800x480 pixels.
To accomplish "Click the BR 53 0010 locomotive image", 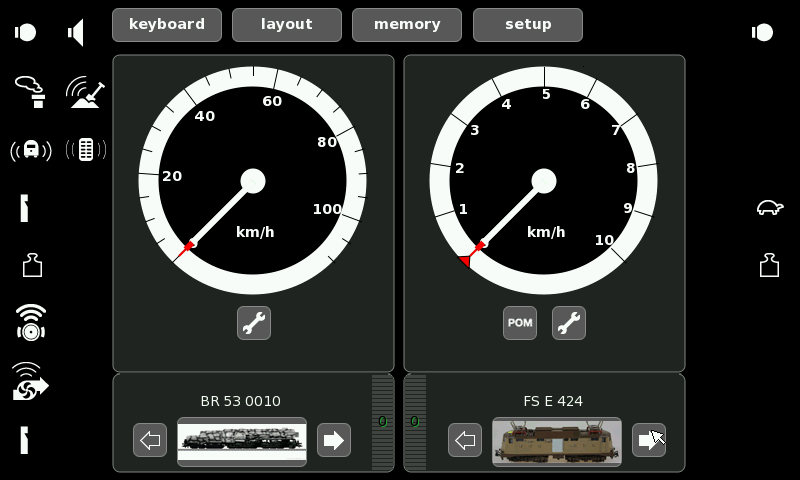I will click(x=242, y=442).
